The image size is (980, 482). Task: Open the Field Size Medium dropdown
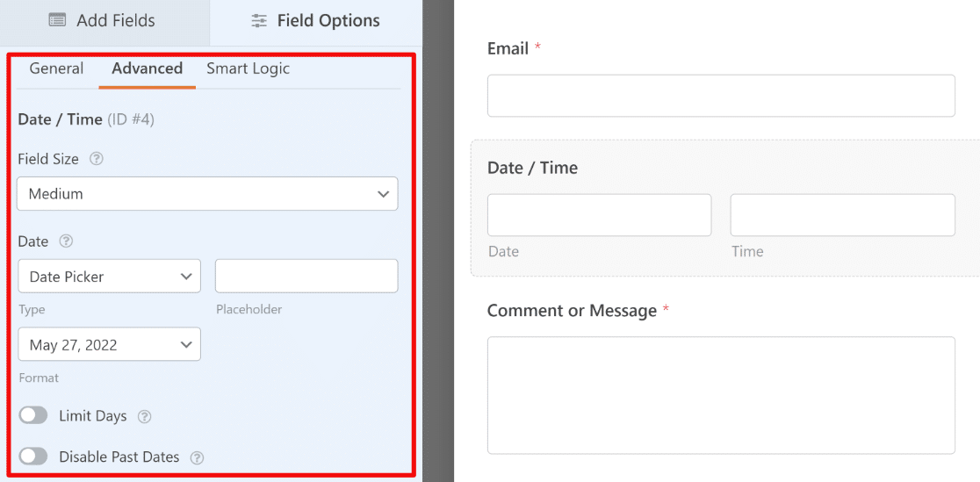(207, 194)
